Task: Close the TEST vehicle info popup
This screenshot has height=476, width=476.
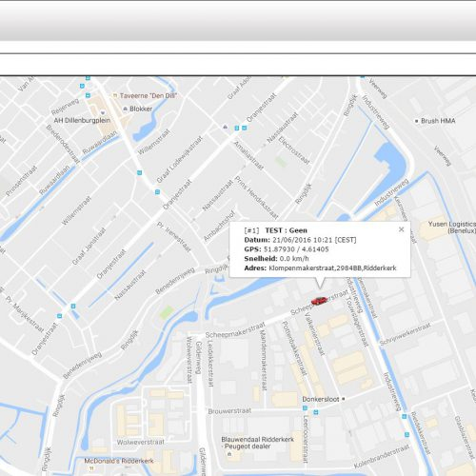Action: (x=401, y=229)
